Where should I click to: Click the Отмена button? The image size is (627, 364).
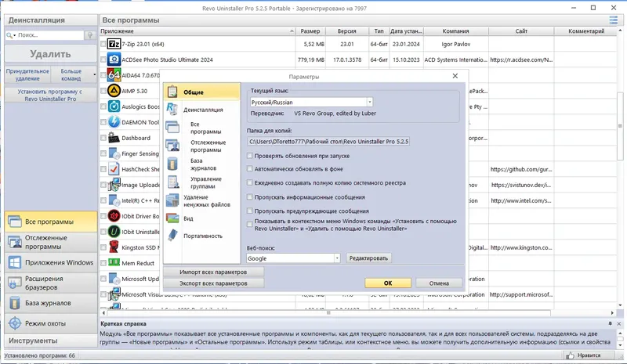[439, 283]
